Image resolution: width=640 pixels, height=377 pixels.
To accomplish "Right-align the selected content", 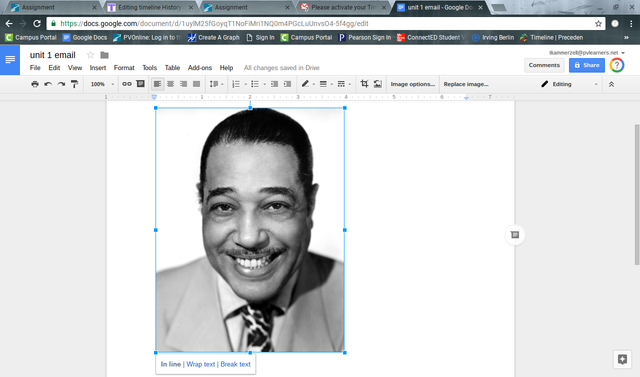I will click(x=183, y=84).
